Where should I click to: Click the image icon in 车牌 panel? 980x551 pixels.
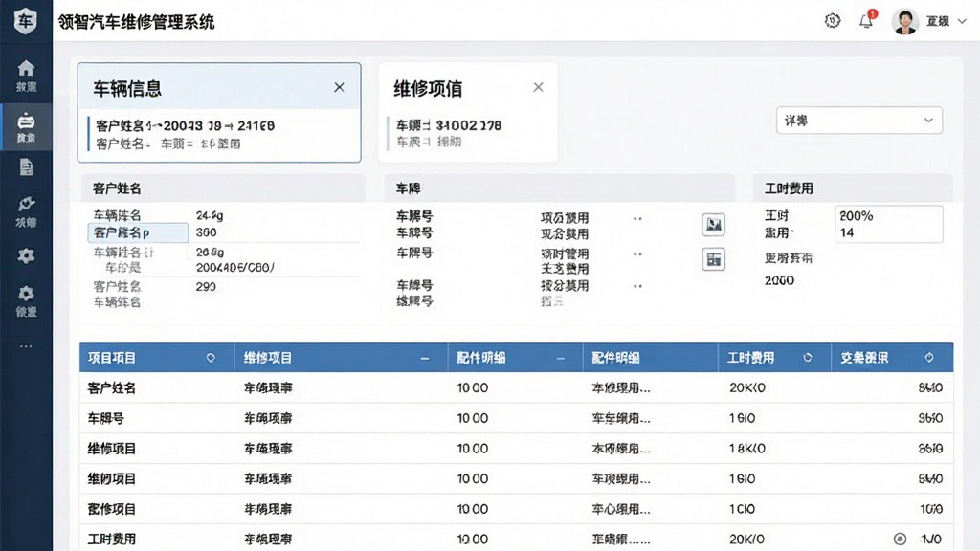click(x=713, y=224)
